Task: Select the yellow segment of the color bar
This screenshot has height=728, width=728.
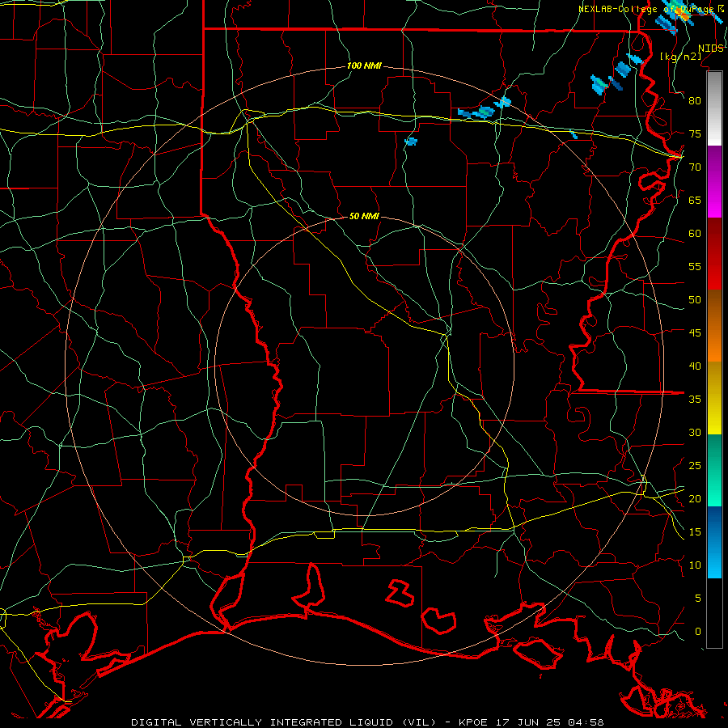Action: (714, 398)
